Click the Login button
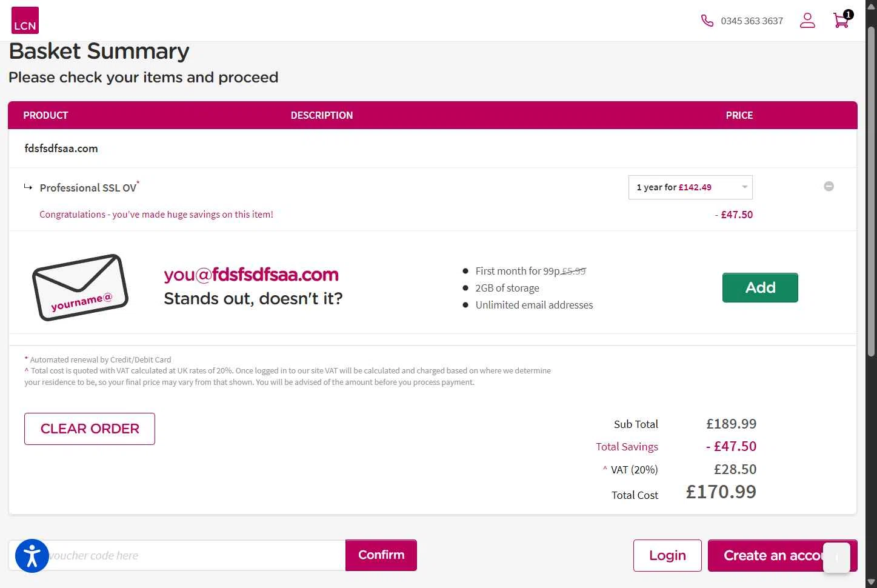This screenshot has width=877, height=588. [x=667, y=555]
